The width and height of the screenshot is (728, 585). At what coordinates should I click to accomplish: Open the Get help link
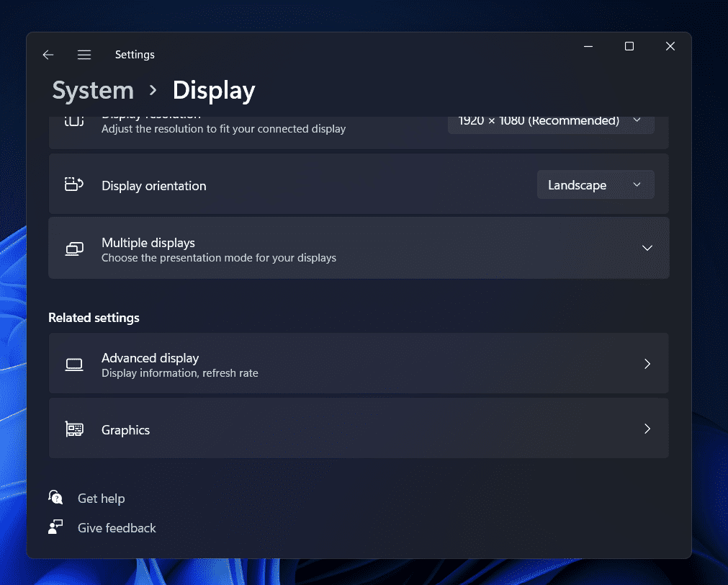[x=101, y=499]
